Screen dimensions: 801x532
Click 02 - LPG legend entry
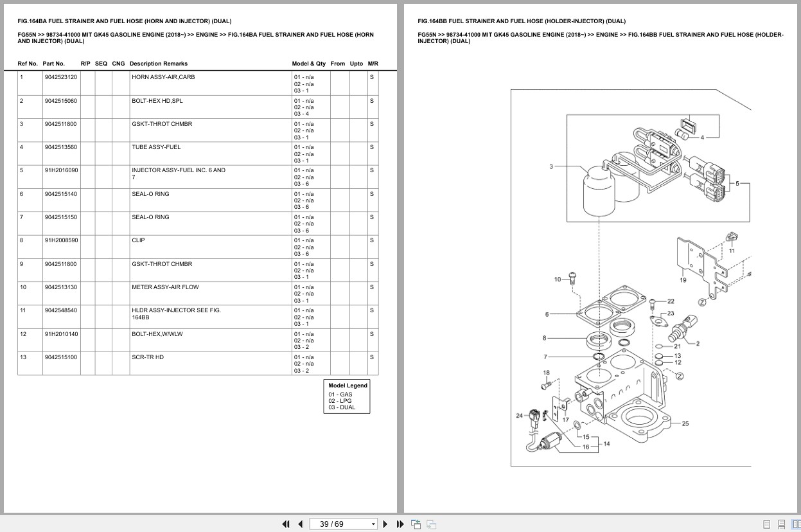(340, 401)
